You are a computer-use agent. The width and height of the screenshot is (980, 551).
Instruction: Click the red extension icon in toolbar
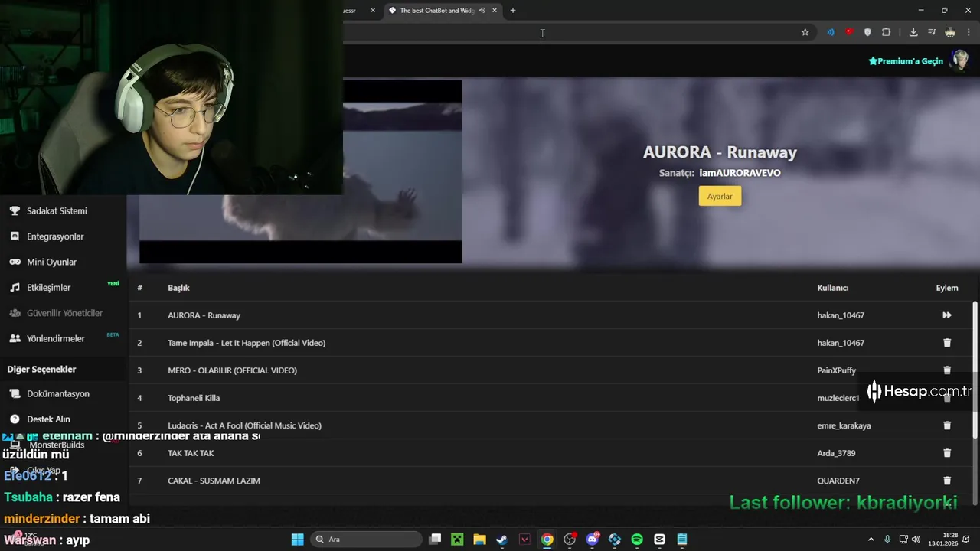tap(849, 32)
